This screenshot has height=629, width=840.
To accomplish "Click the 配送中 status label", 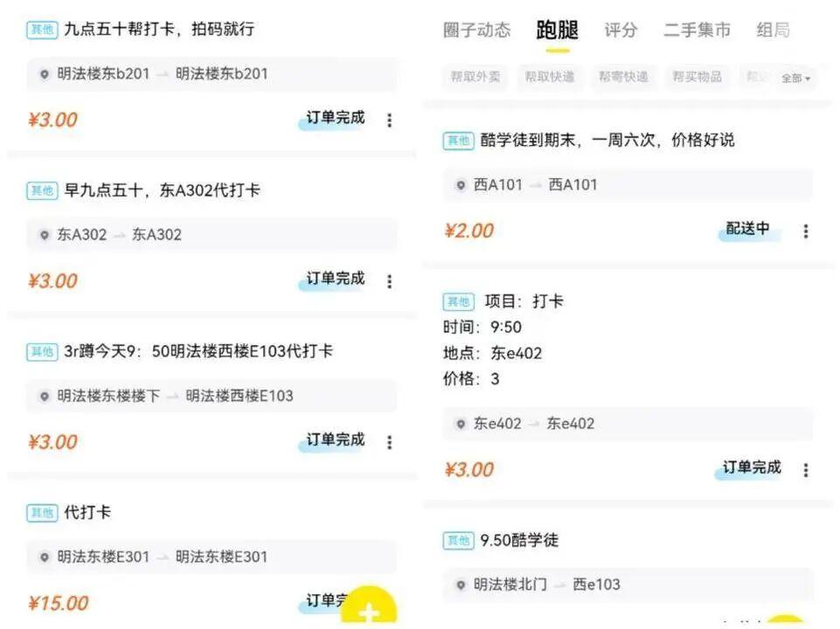I will pos(748,229).
